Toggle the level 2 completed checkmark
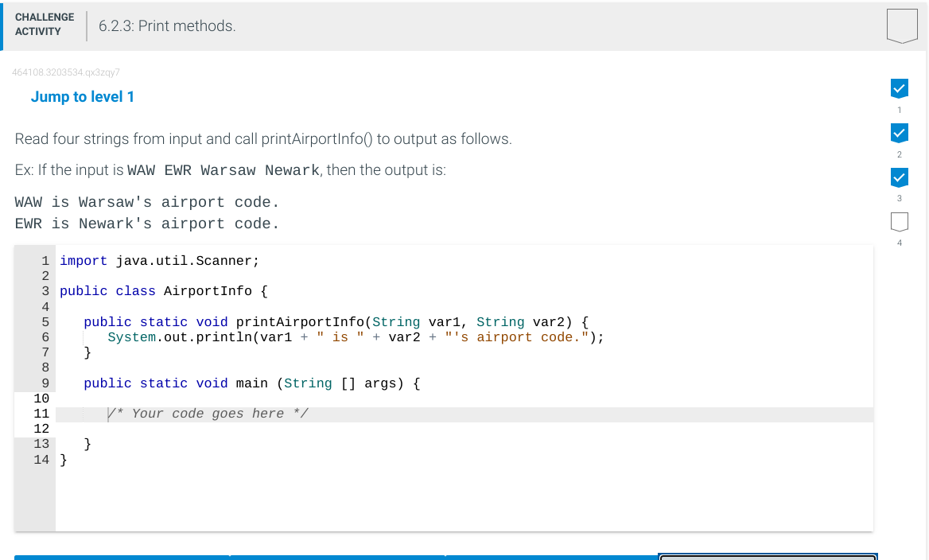Screen dimensions: 929x560 tap(900, 133)
